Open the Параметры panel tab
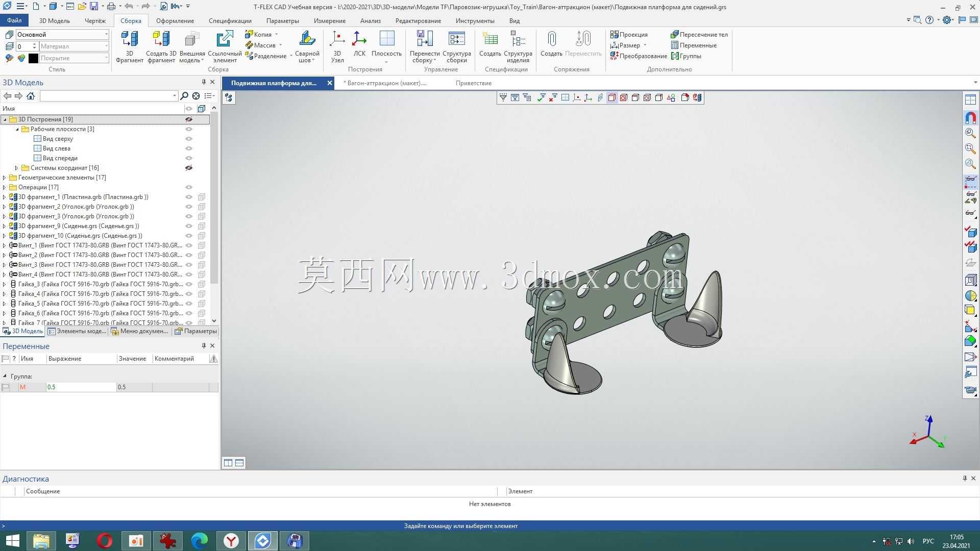Screen dimensions: 980x551 (196, 331)
